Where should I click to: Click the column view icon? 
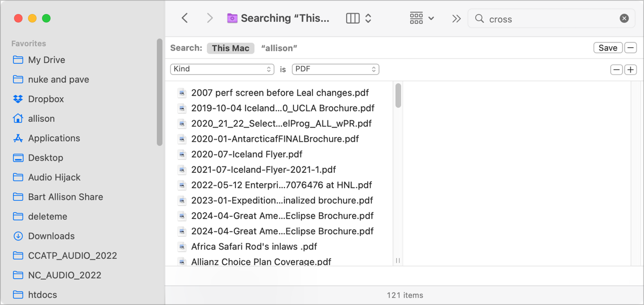point(353,18)
